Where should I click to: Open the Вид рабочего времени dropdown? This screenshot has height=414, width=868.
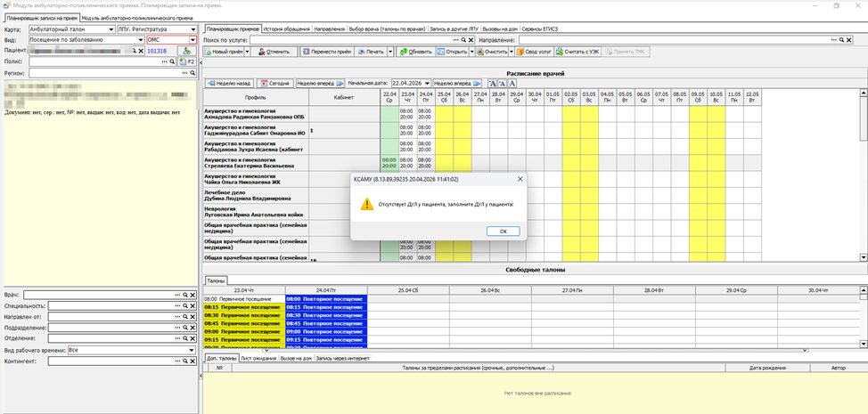coord(192,351)
